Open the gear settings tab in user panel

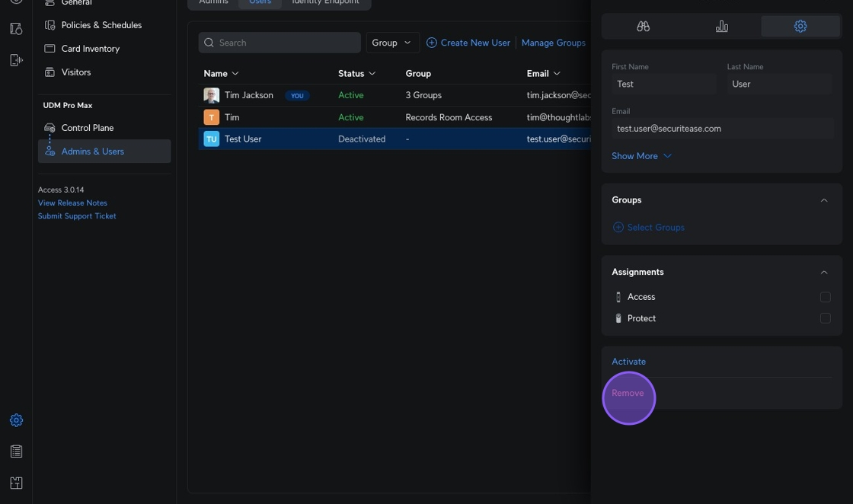(x=800, y=26)
